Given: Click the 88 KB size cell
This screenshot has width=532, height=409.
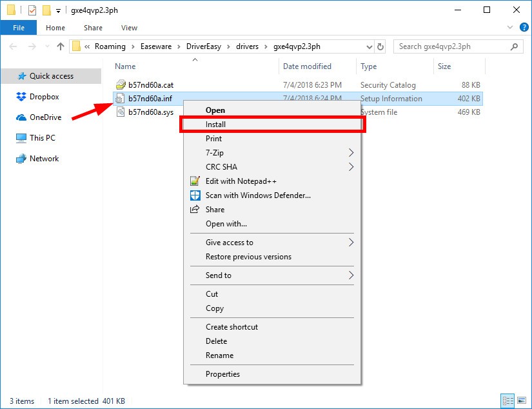Looking at the screenshot, I should click(x=471, y=85).
